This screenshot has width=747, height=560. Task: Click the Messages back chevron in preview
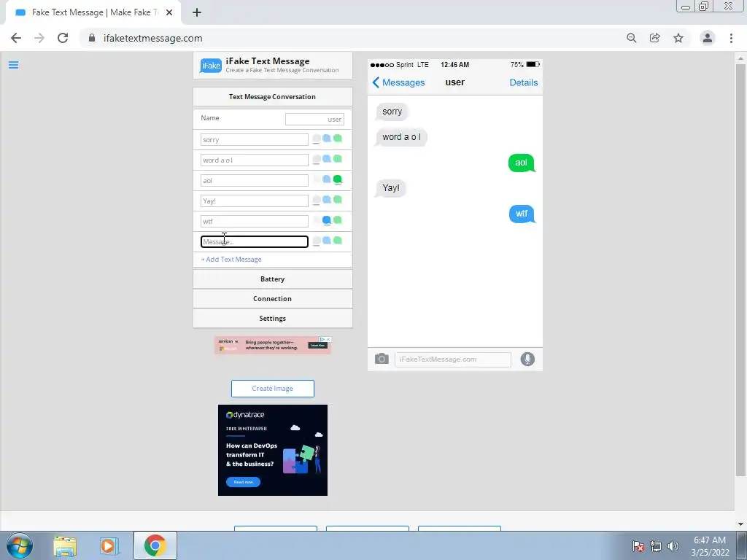pos(376,82)
